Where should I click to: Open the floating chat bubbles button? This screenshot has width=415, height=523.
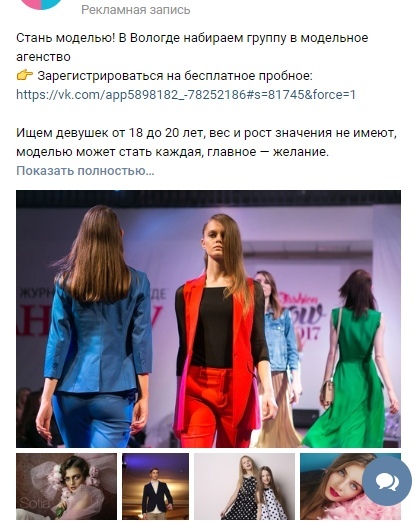click(x=387, y=481)
